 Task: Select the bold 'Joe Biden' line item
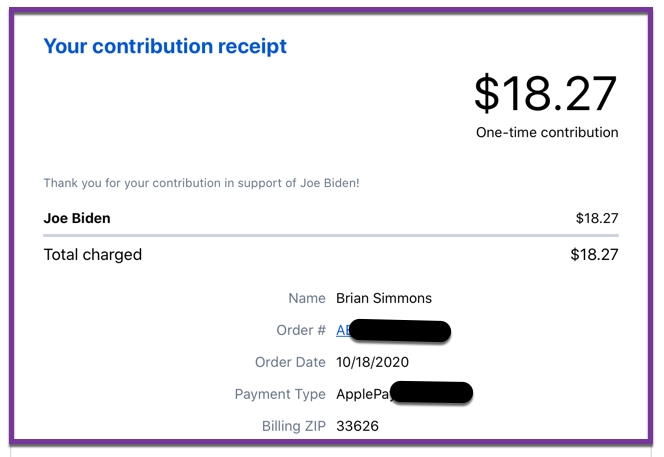coord(77,219)
